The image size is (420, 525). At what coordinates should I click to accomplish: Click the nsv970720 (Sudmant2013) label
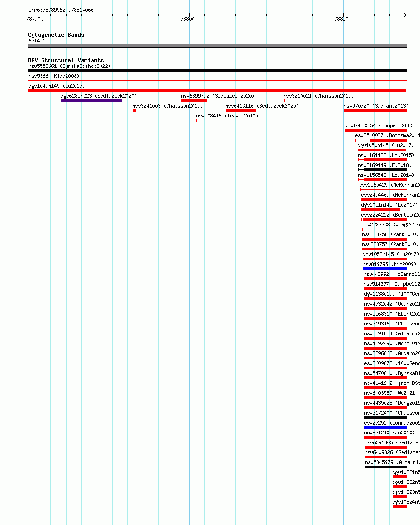pos(376,106)
